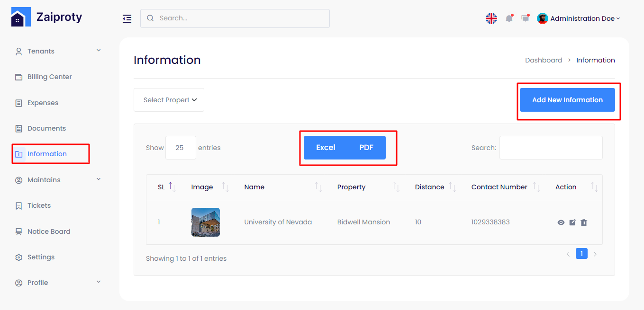Image resolution: width=644 pixels, height=310 pixels.
Task: Export table using Excel button
Action: pyautogui.click(x=326, y=148)
